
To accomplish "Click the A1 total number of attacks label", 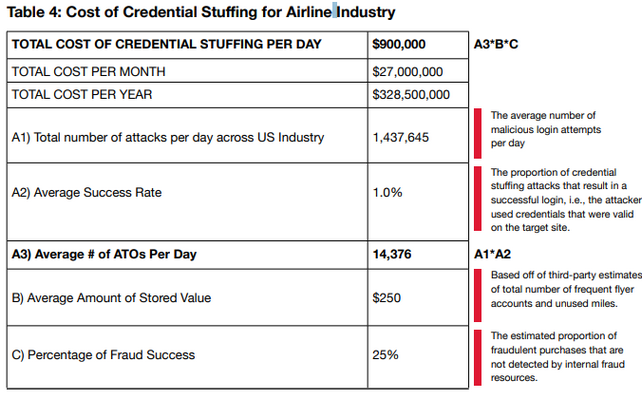I will [x=168, y=137].
